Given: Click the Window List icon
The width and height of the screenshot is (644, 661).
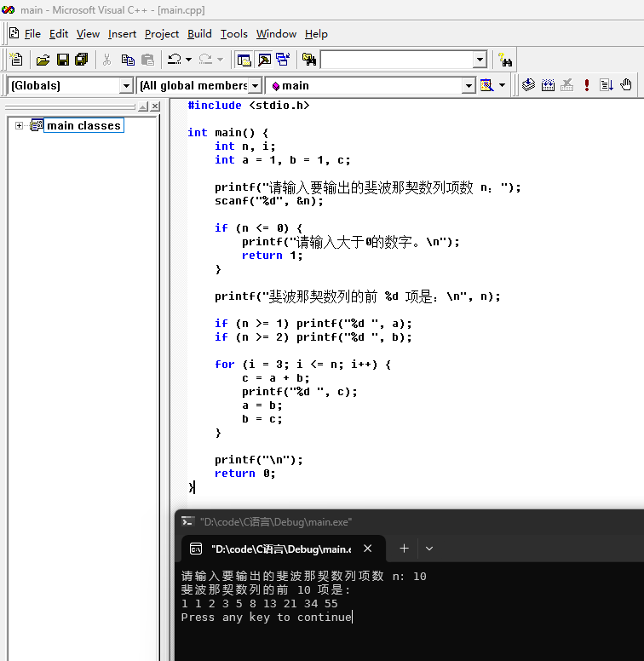Looking at the screenshot, I should (283, 60).
